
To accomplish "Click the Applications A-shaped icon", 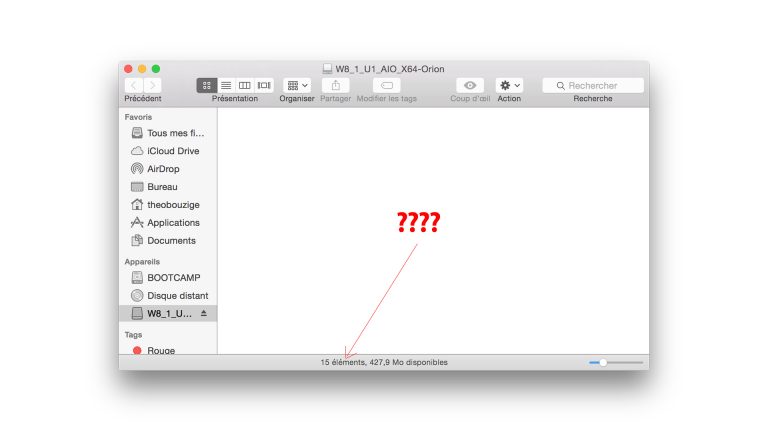I will tap(137, 222).
